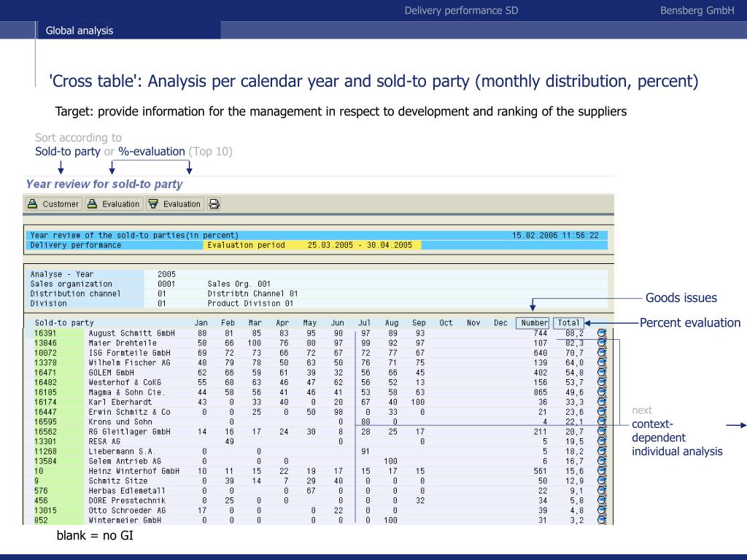Open detail magnifier for Erwin Schmitz & Co
The height and width of the screenshot is (560, 747).
[x=602, y=412]
